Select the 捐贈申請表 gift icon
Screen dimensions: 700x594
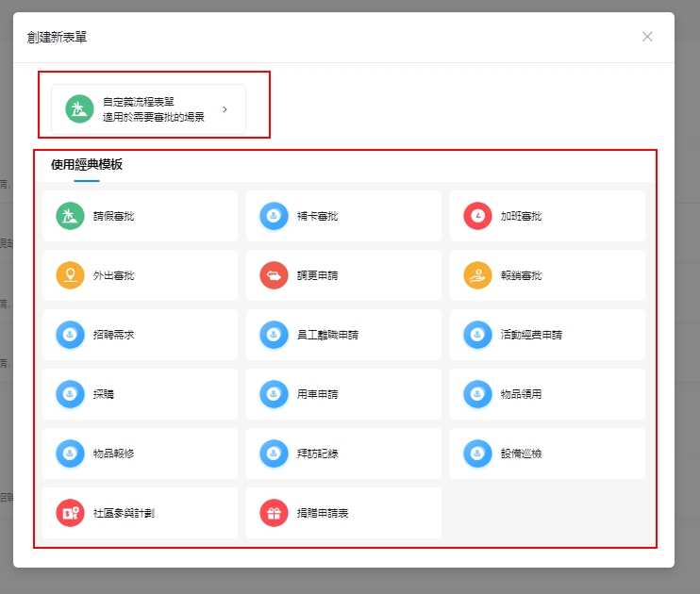(x=274, y=513)
